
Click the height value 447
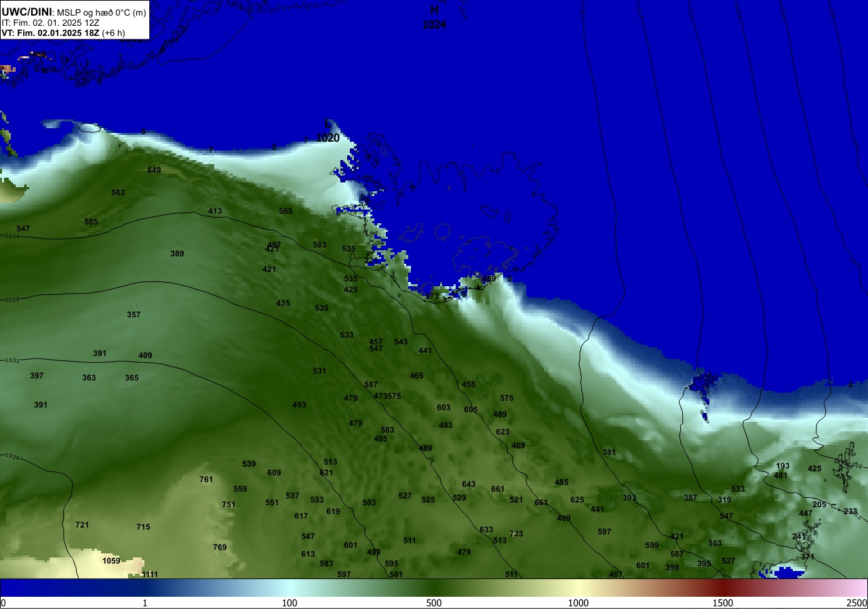point(806,513)
